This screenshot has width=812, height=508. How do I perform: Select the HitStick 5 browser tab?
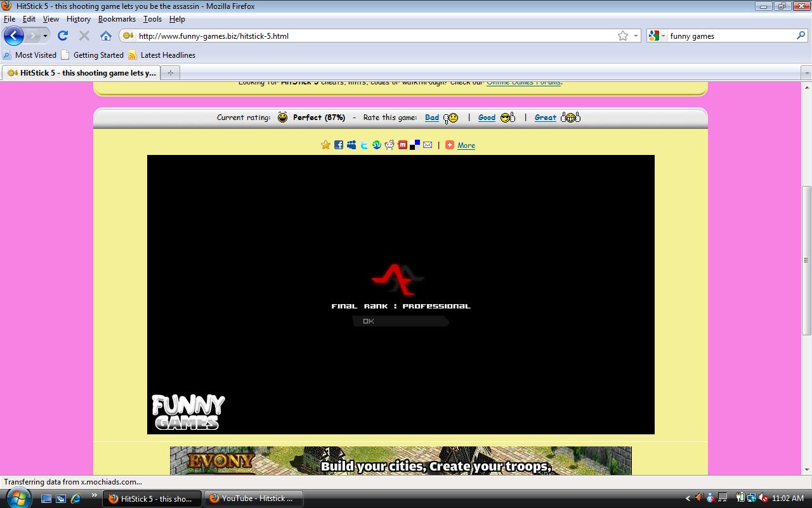tap(81, 72)
